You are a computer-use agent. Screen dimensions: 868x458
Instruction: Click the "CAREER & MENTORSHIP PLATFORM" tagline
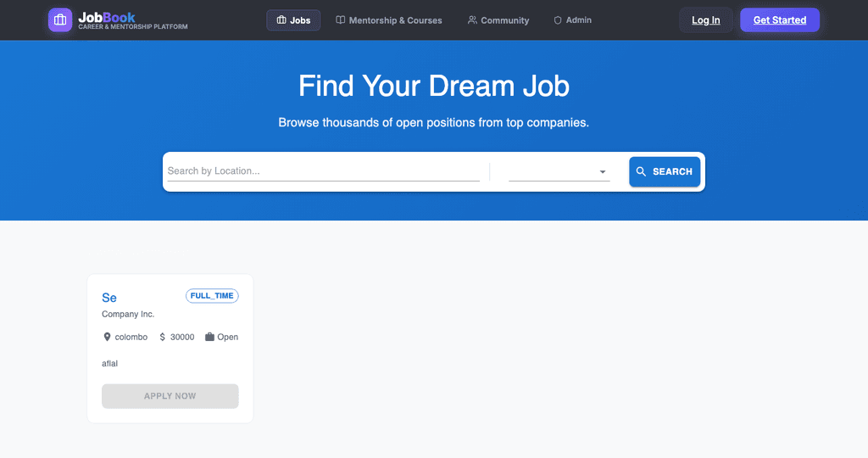[x=133, y=26]
